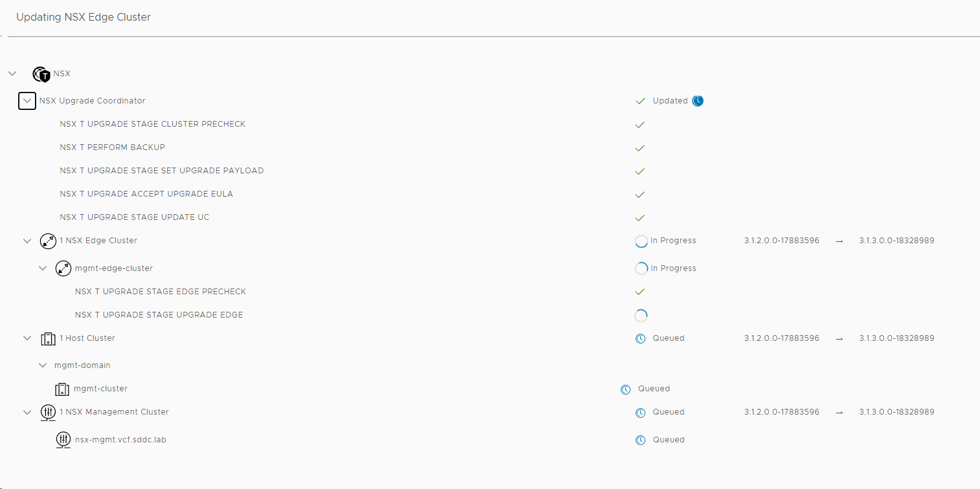Collapse the mgmt-domain node
The height and width of the screenshot is (489, 980).
point(43,365)
